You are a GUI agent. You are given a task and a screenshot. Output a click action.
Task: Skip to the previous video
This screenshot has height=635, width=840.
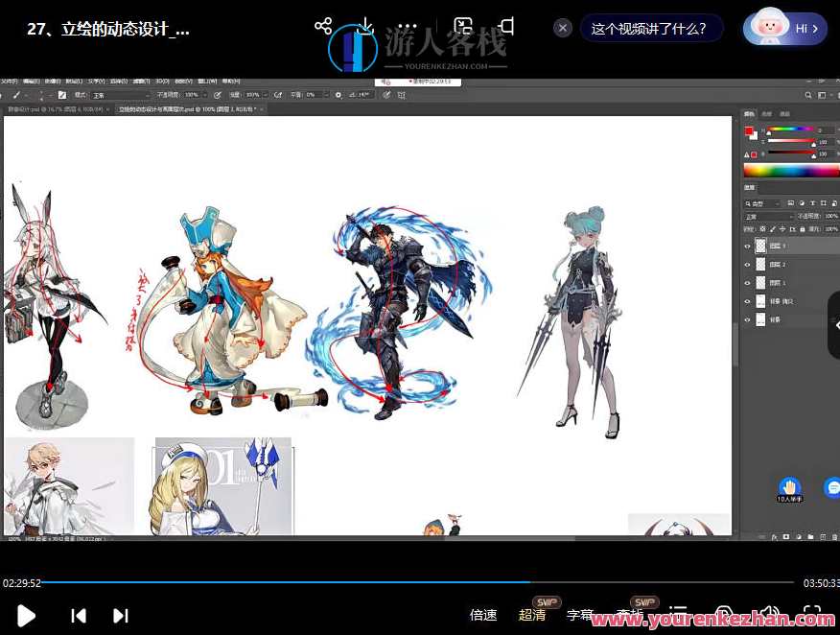80,615
